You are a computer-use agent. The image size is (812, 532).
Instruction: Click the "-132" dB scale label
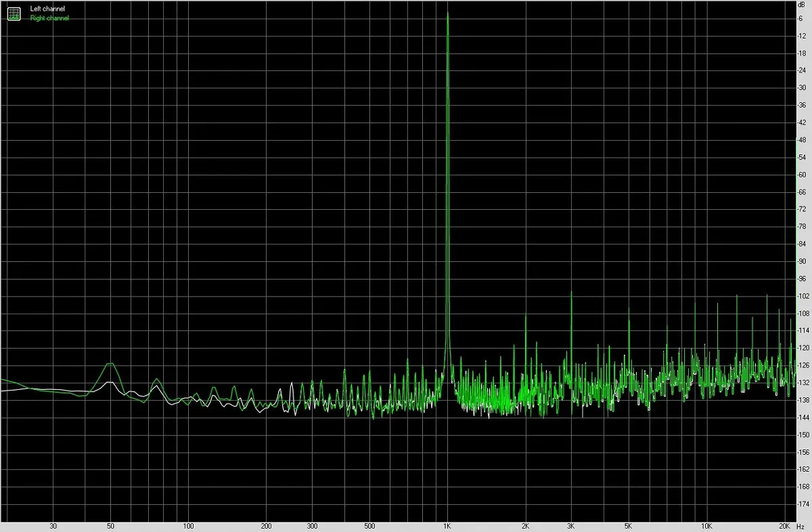click(x=803, y=382)
